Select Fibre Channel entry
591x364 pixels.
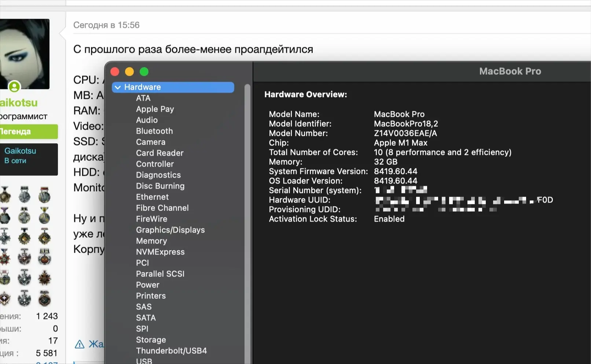tap(162, 208)
